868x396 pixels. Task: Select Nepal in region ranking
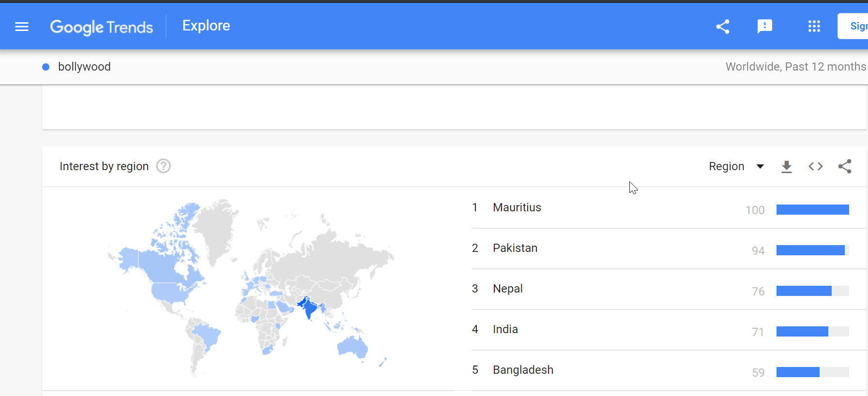tap(508, 289)
